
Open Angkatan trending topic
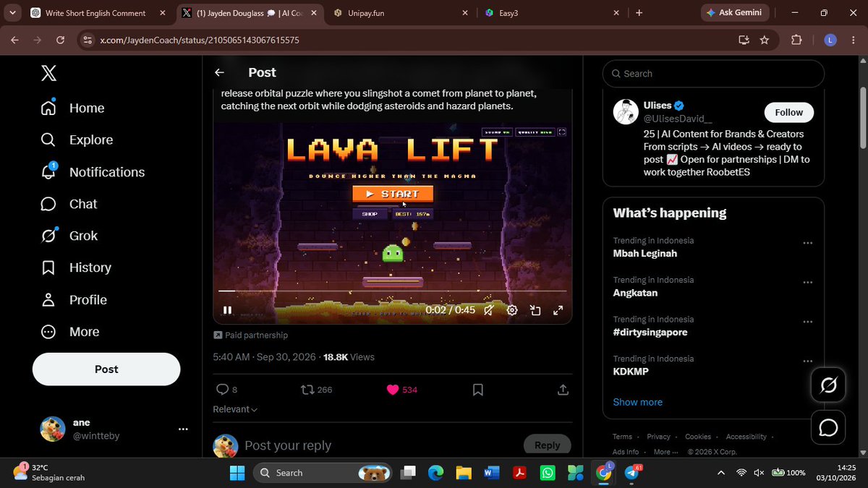click(635, 293)
